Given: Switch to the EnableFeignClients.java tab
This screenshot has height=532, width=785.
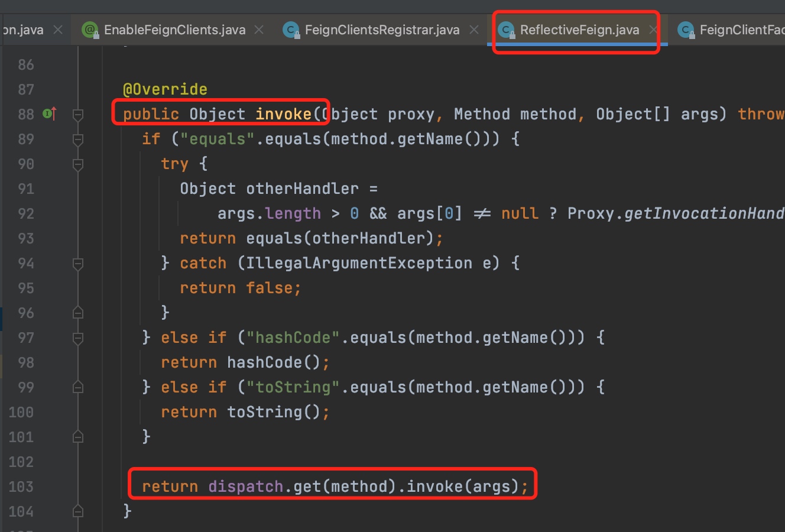Looking at the screenshot, I should (x=174, y=30).
